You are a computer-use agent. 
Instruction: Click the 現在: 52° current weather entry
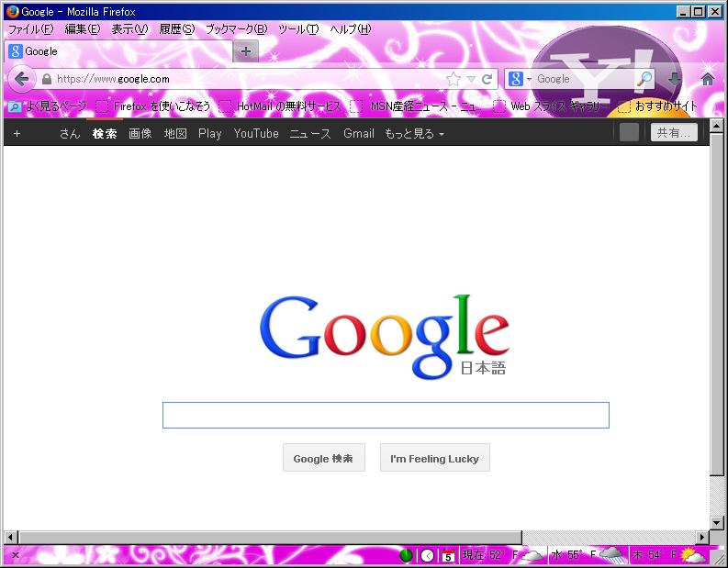[502, 555]
